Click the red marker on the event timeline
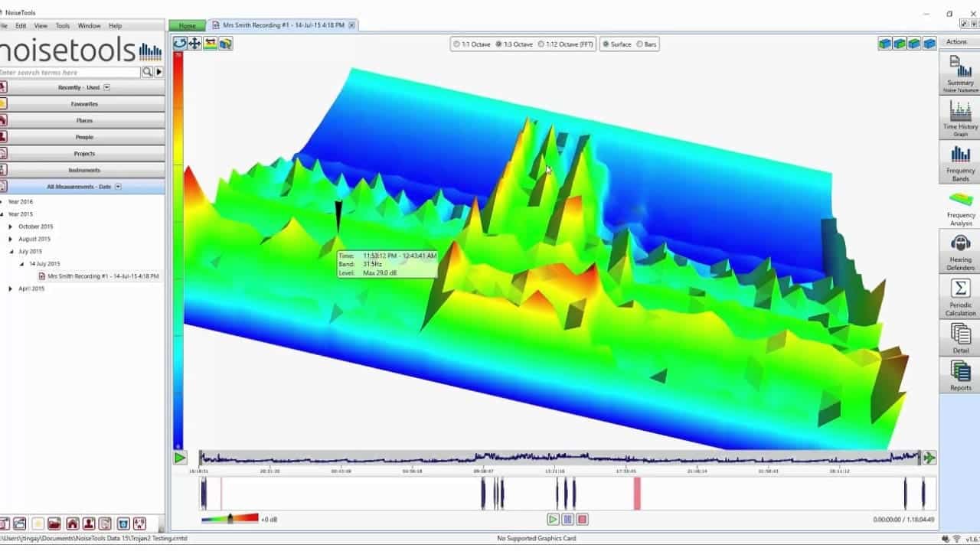This screenshot has width=980, height=551. click(x=637, y=494)
